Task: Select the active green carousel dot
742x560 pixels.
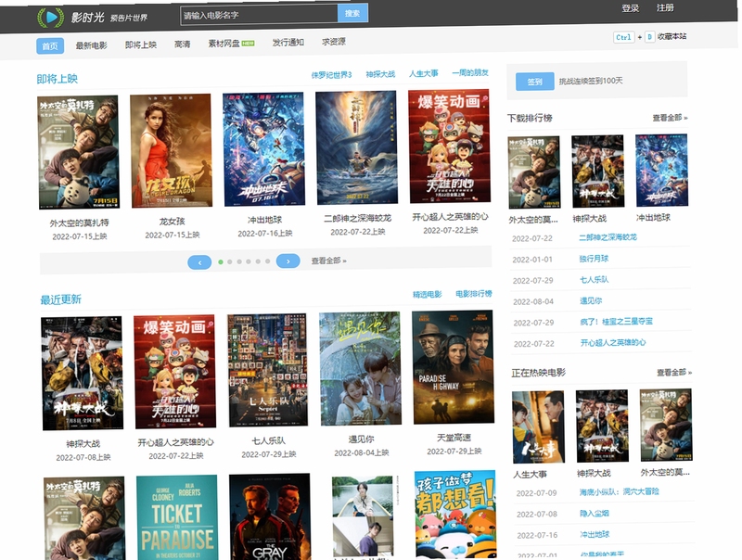Action: tap(221, 261)
